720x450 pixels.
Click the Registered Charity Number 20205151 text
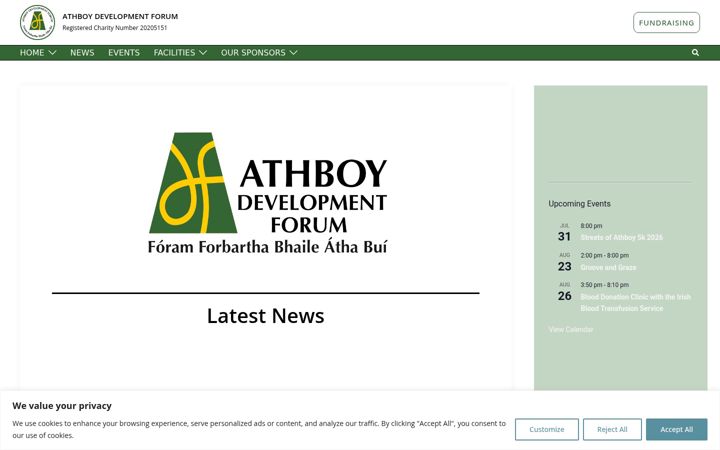coord(115,28)
